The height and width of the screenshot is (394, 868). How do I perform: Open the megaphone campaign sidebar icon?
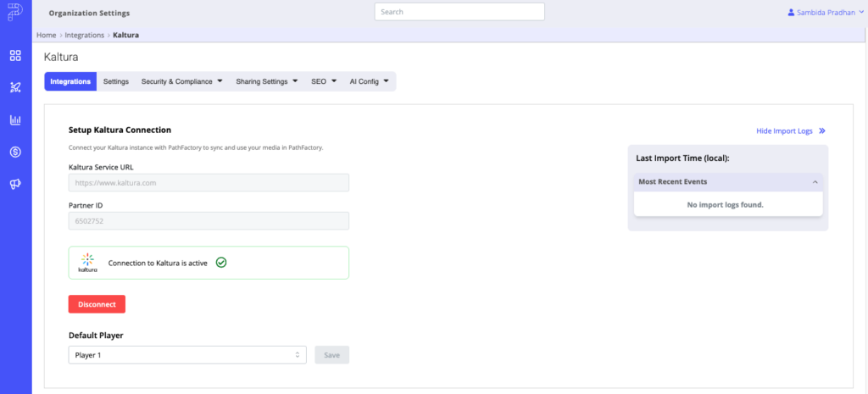click(x=15, y=184)
